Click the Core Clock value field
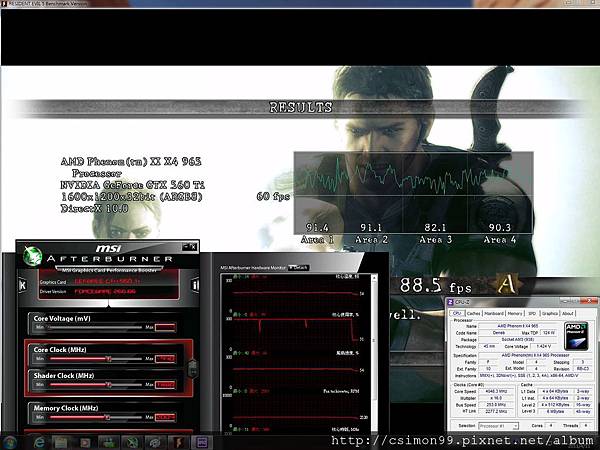Image resolution: width=600 pixels, height=450 pixels. tap(165, 359)
